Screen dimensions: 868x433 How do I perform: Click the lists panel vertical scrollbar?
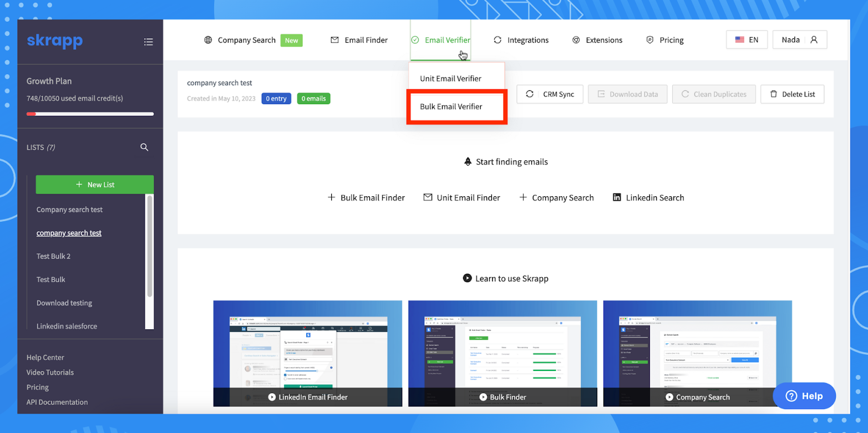coord(149,246)
